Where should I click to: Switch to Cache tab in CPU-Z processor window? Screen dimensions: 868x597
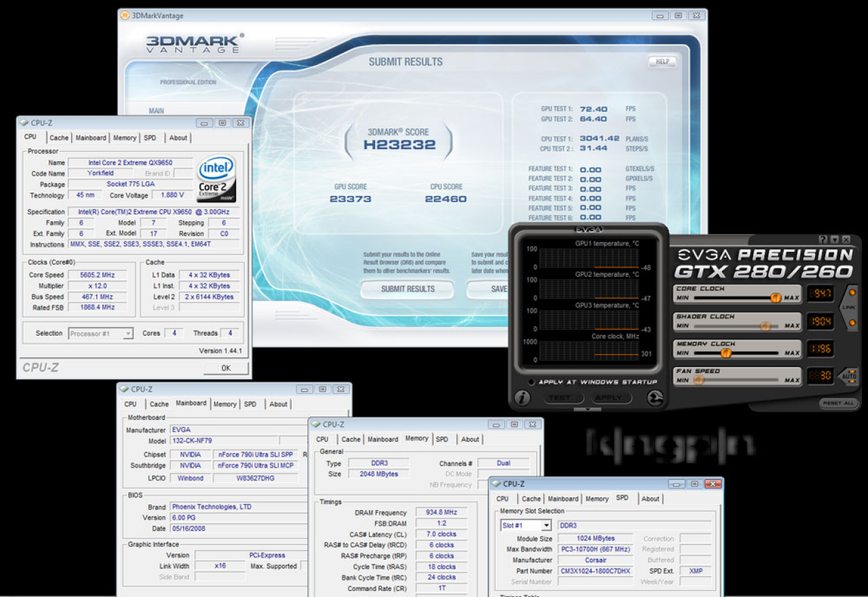tap(59, 138)
